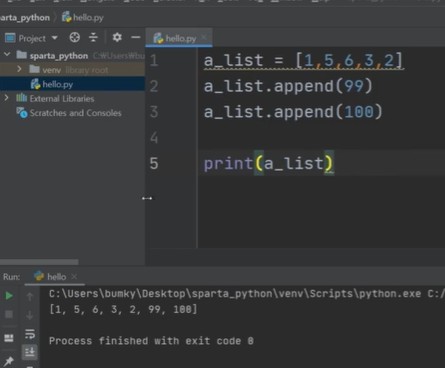Click the Project panel window icon
The height and width of the screenshot is (368, 445).
10,38
